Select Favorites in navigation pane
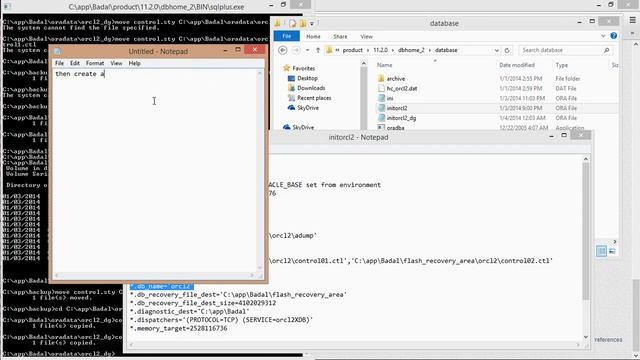The width and height of the screenshot is (640, 360). [304, 69]
